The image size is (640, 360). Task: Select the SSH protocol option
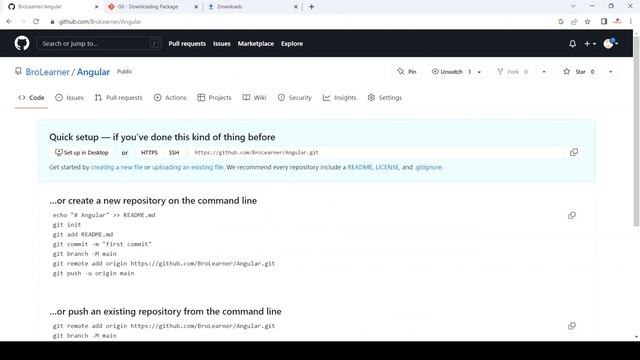click(x=174, y=153)
